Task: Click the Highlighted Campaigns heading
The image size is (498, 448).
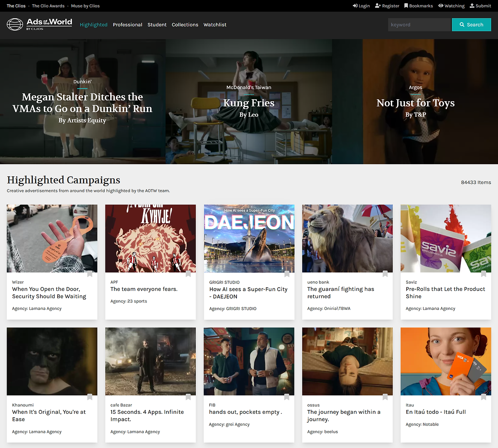Action: 63,180
